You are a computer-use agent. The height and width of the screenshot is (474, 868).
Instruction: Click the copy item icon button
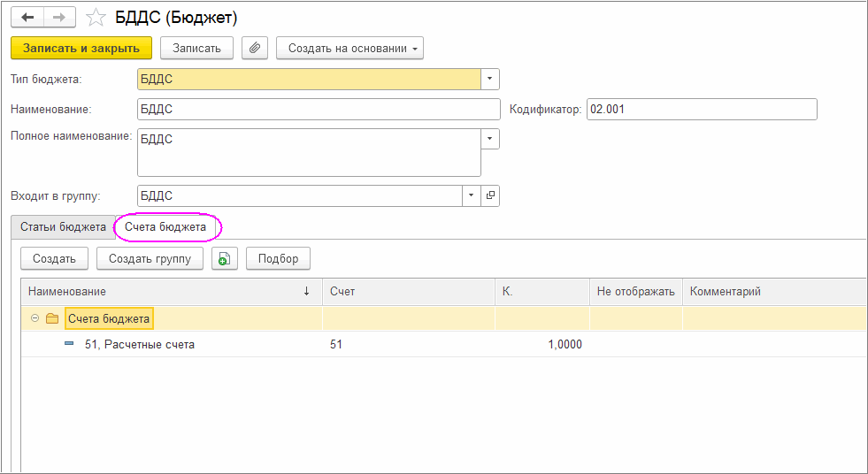pyautogui.click(x=225, y=259)
